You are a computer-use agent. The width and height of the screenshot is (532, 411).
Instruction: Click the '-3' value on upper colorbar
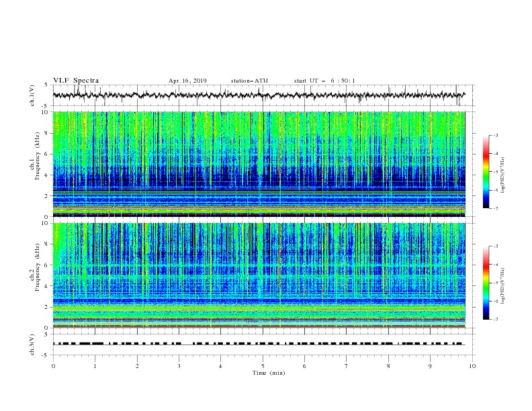coord(495,135)
